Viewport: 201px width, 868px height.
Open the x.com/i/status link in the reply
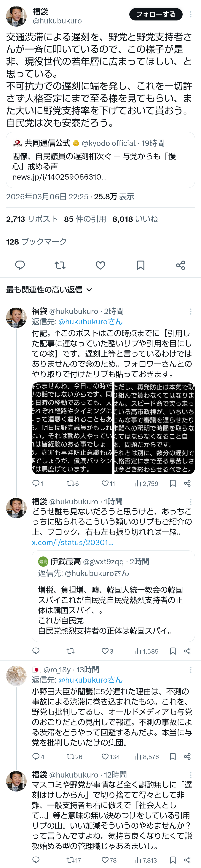[73, 542]
